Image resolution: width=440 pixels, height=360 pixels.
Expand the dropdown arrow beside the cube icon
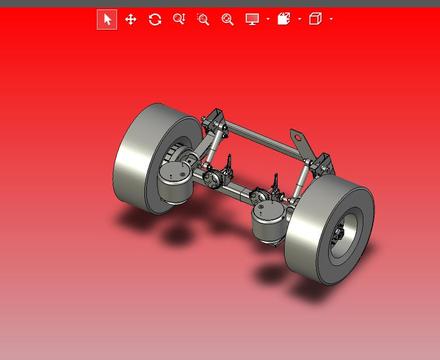pos(331,19)
